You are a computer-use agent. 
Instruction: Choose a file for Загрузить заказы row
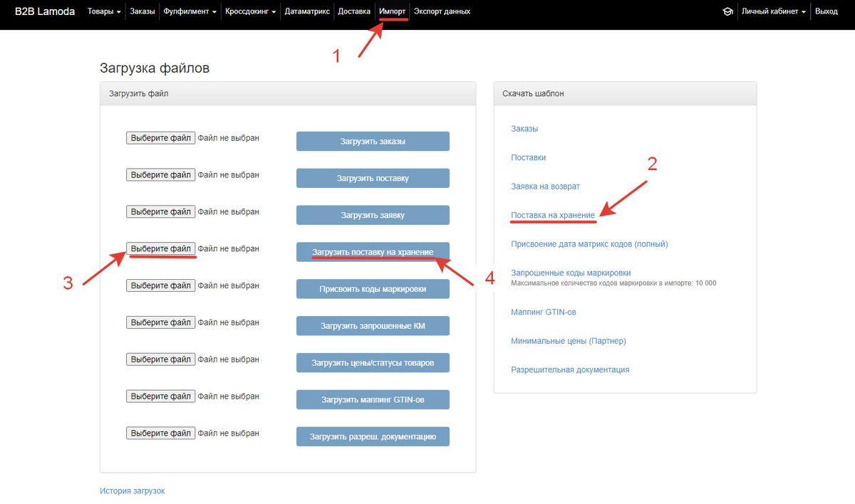(x=161, y=137)
